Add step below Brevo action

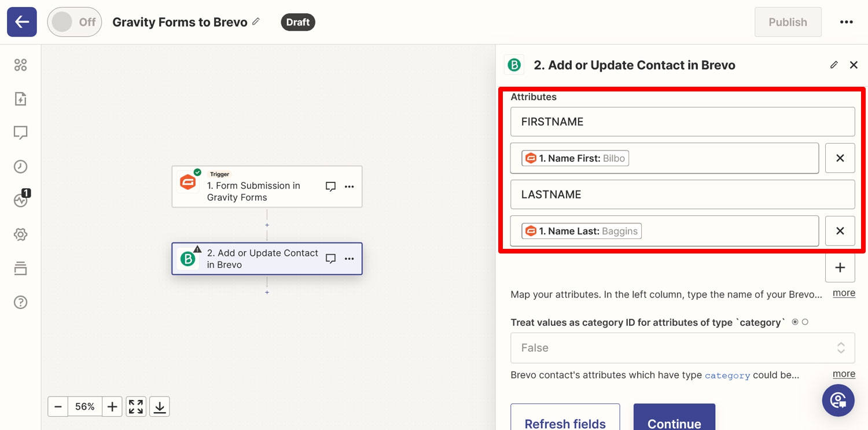(267, 293)
